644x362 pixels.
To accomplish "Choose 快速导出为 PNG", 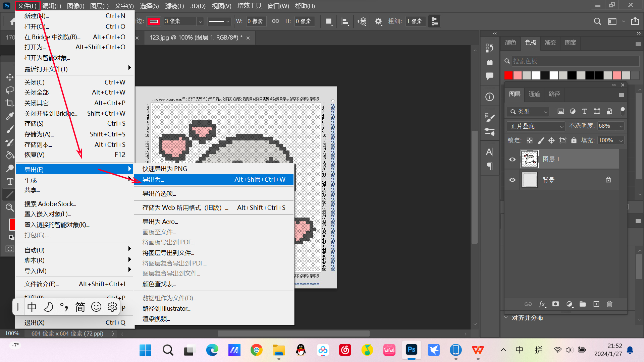I will [x=214, y=169].
